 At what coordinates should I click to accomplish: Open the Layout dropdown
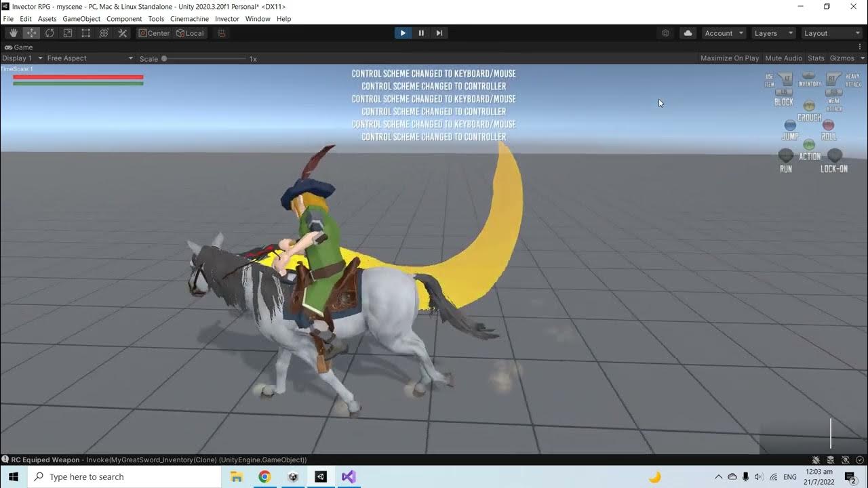[x=831, y=33]
